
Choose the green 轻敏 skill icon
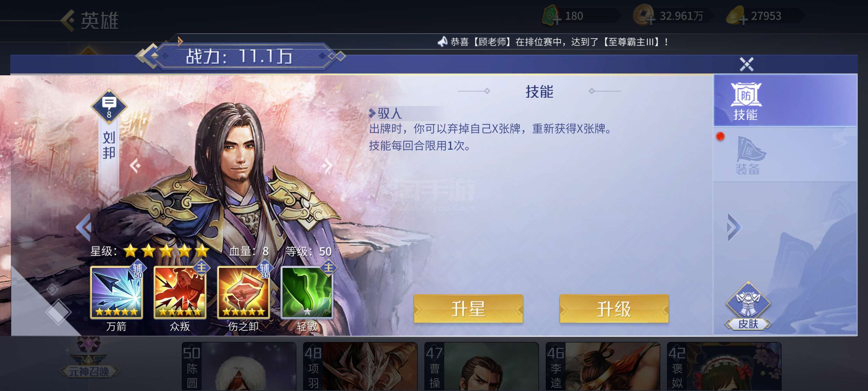(307, 292)
